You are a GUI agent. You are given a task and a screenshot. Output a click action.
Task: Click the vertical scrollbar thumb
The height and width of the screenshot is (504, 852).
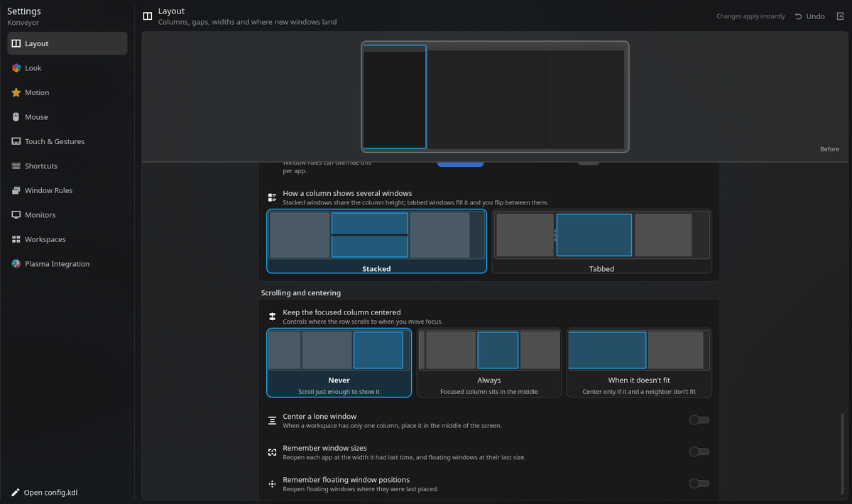(x=843, y=456)
